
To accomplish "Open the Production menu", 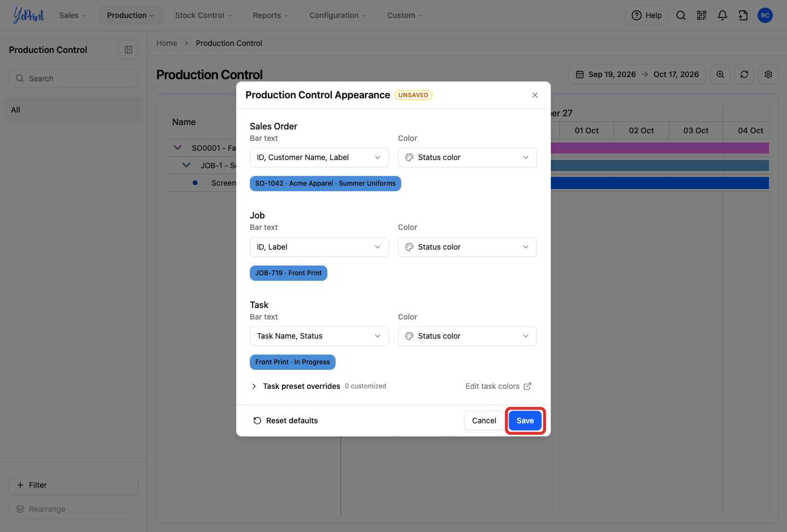I will coord(131,15).
